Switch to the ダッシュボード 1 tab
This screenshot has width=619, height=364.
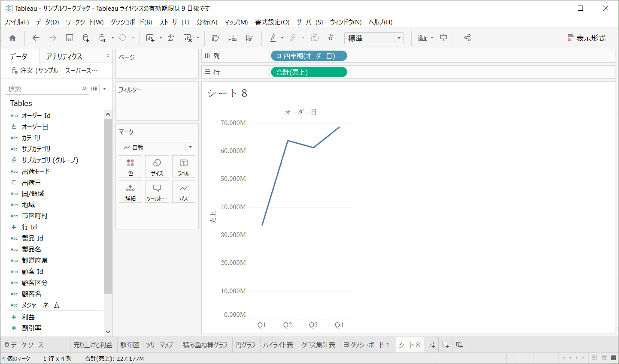pyautogui.click(x=367, y=345)
